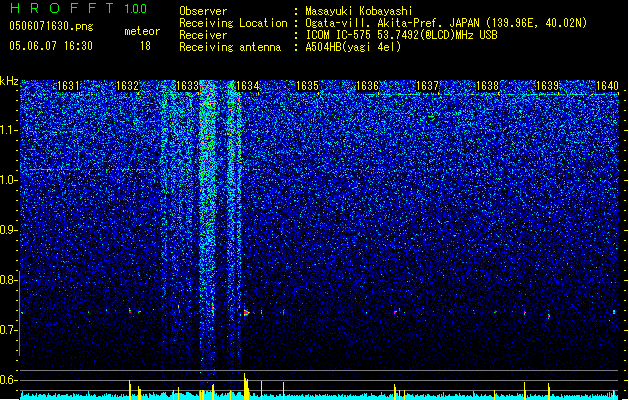Click the tallest yellow spike in the level graph

[245, 386]
